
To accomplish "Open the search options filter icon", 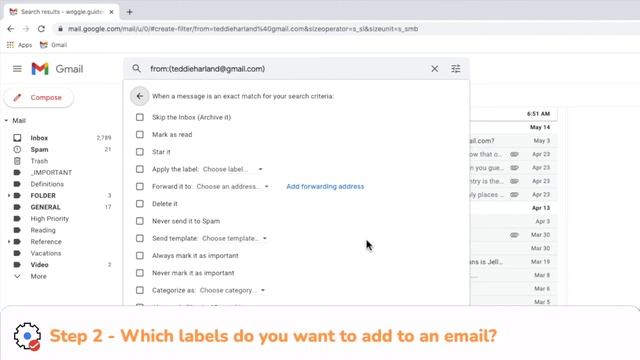I will coord(456,69).
